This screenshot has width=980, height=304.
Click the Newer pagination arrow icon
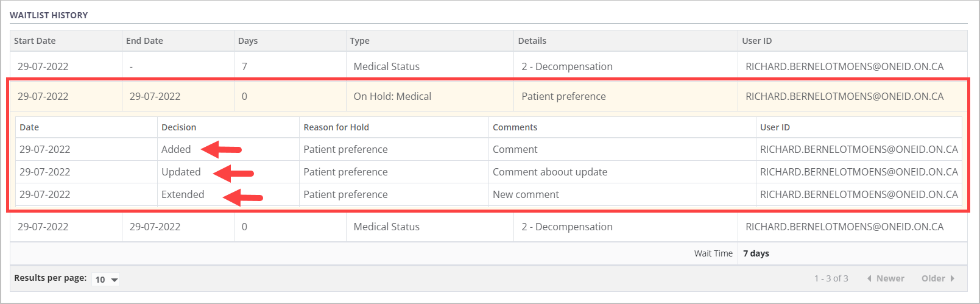click(869, 278)
